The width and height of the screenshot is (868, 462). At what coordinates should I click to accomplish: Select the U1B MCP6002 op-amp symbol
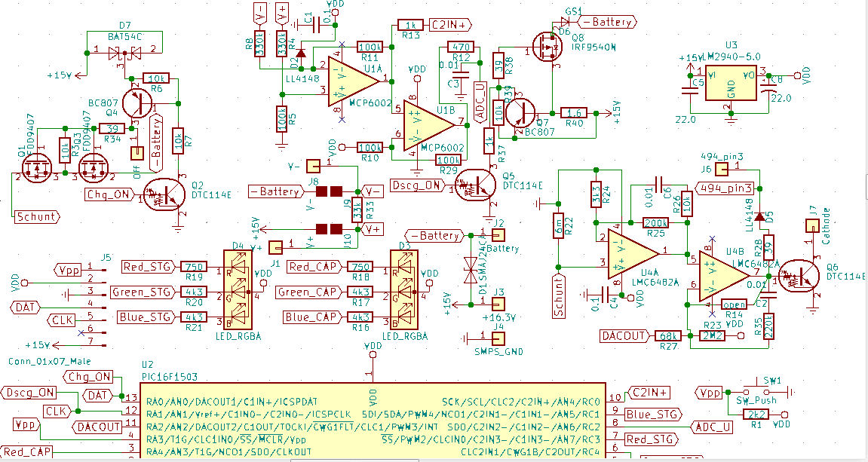428,126
